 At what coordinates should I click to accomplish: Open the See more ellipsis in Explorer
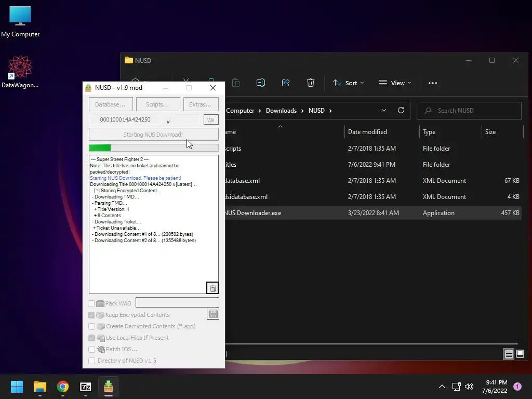point(433,83)
